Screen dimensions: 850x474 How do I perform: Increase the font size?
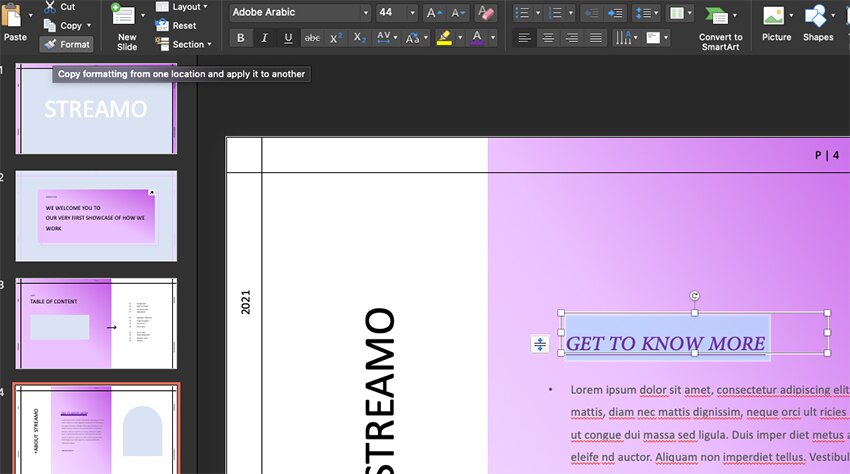[433, 13]
